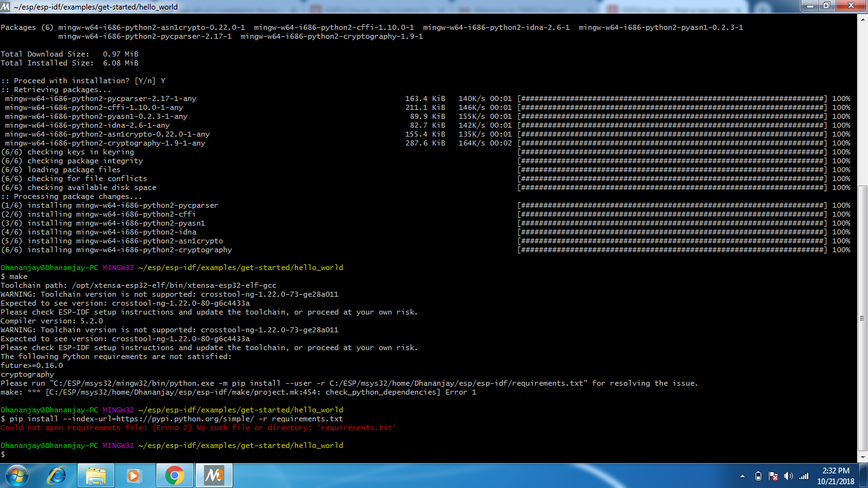Minimize the MinGW terminal window
Screen dimensions: 868x488
coord(810,5)
